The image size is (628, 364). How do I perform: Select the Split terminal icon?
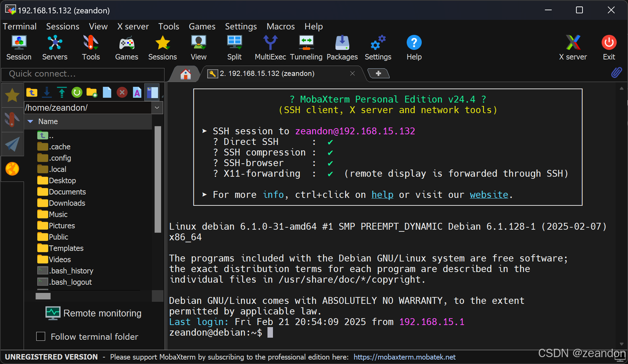click(235, 48)
